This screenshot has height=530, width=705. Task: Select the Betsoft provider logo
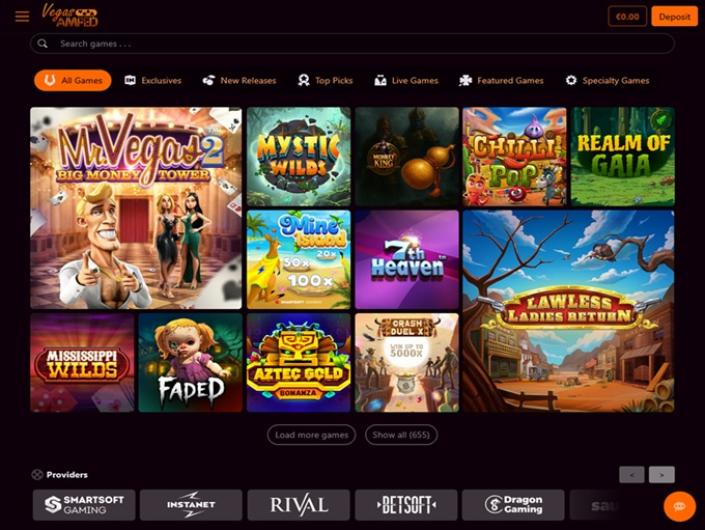[406, 505]
